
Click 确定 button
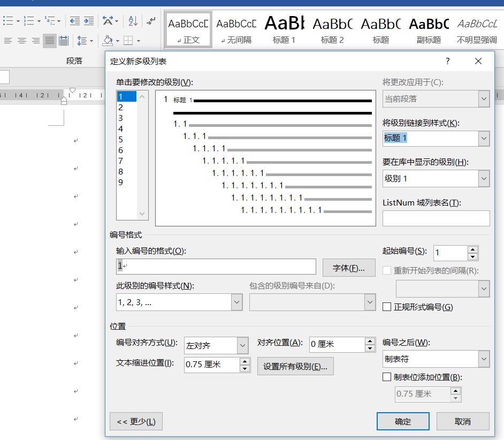pyautogui.click(x=403, y=421)
